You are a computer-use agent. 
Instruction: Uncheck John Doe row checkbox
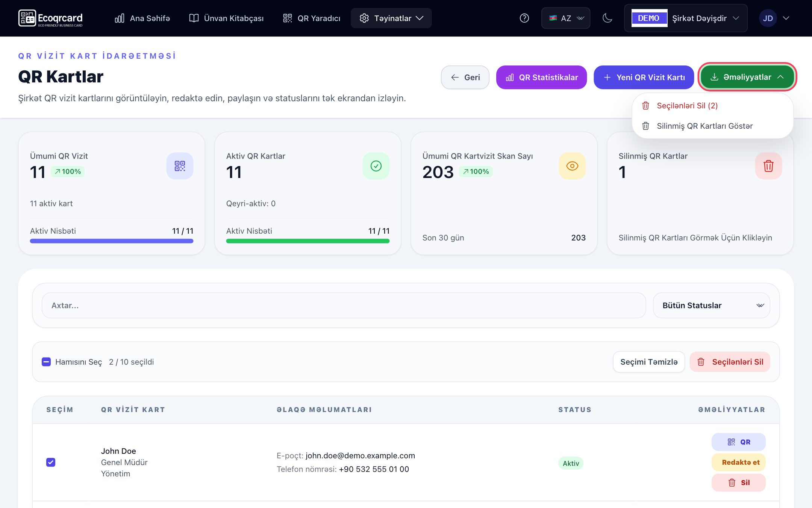coord(51,462)
